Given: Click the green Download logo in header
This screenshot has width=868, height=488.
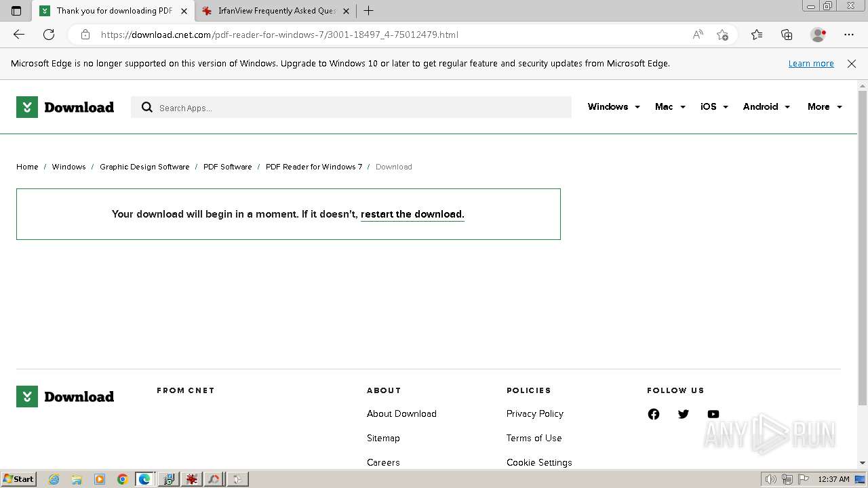Looking at the screenshot, I should point(65,107).
